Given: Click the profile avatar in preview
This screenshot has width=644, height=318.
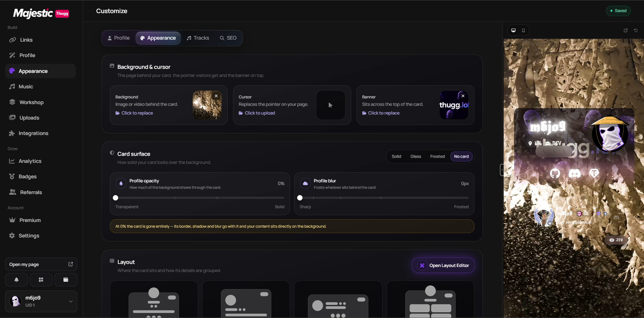Looking at the screenshot, I should tap(610, 134).
